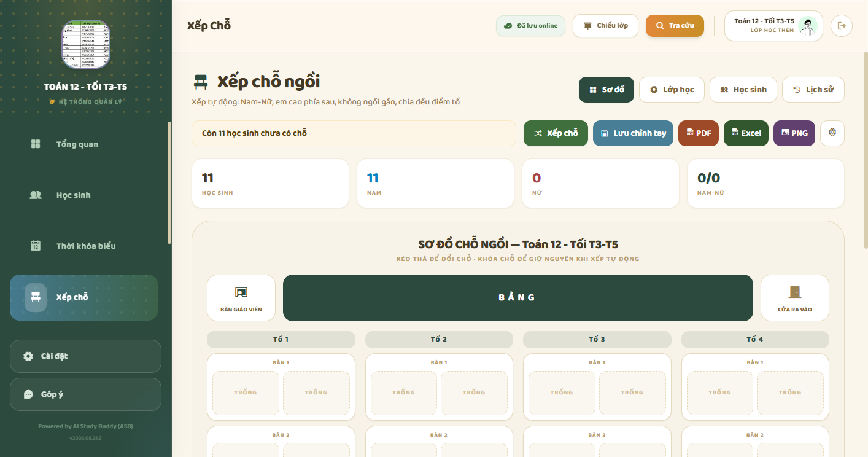Click the Tổ 1 column header
868x457 pixels.
281,340
